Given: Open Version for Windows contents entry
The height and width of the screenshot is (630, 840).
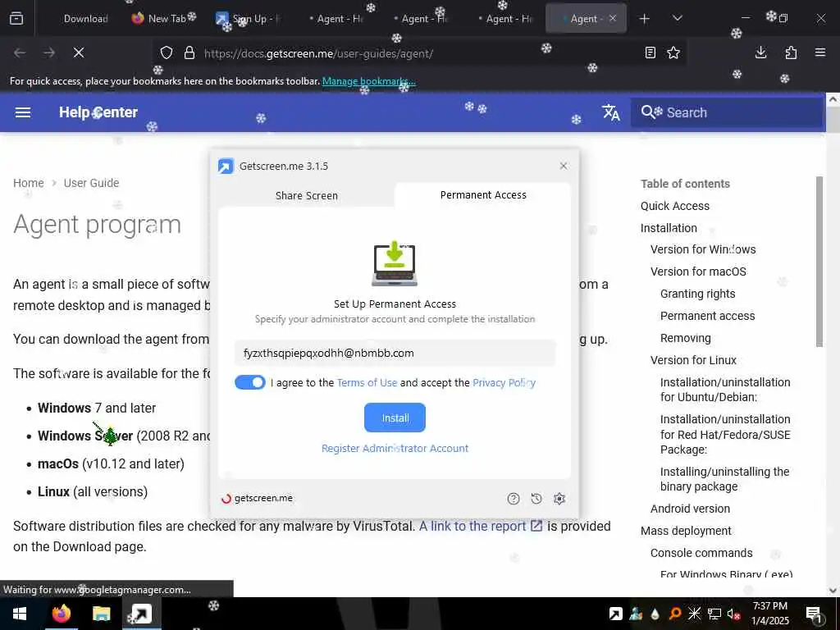Looking at the screenshot, I should tap(703, 249).
